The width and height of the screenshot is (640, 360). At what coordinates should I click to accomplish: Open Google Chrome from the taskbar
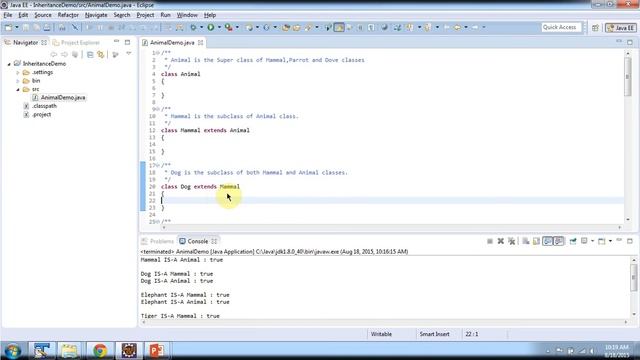pos(100,351)
